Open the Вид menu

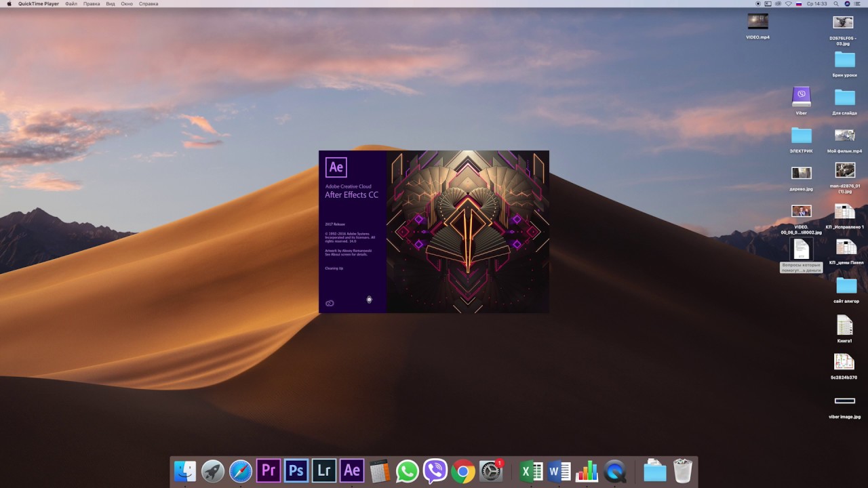111,3
